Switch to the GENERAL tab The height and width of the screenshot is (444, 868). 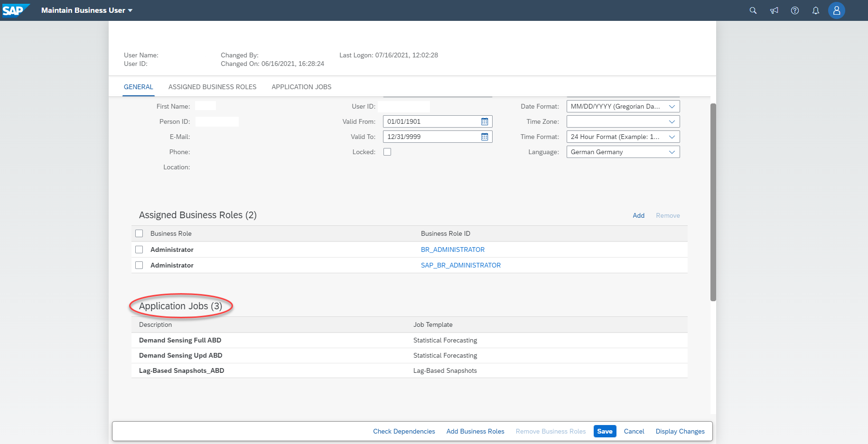pyautogui.click(x=139, y=87)
